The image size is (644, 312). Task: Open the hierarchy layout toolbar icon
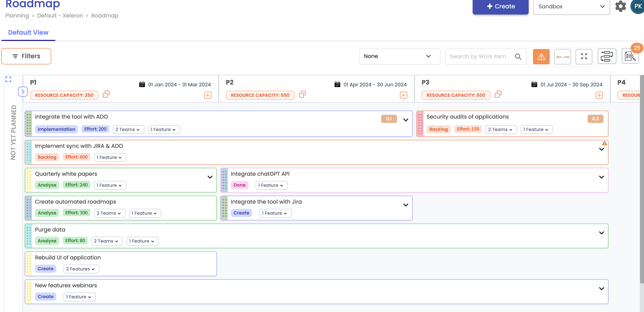607,56
